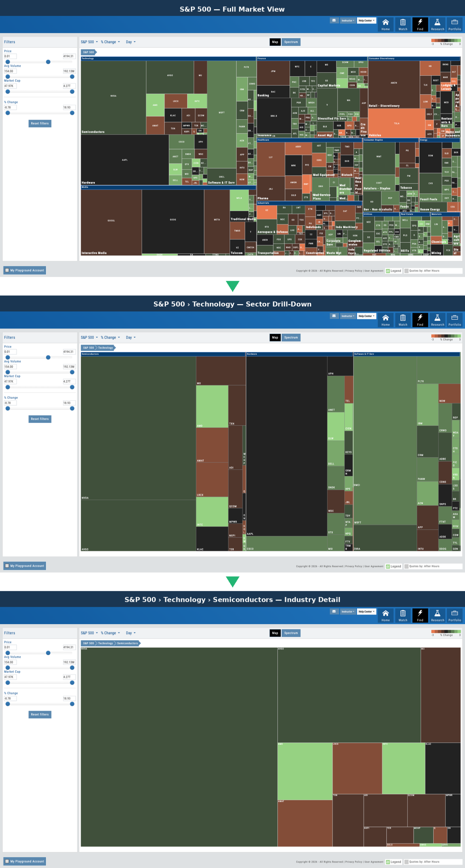Click Semiconductors breadcrumb in Industry Detail panel
The height and width of the screenshot is (868, 465).
click(127, 643)
